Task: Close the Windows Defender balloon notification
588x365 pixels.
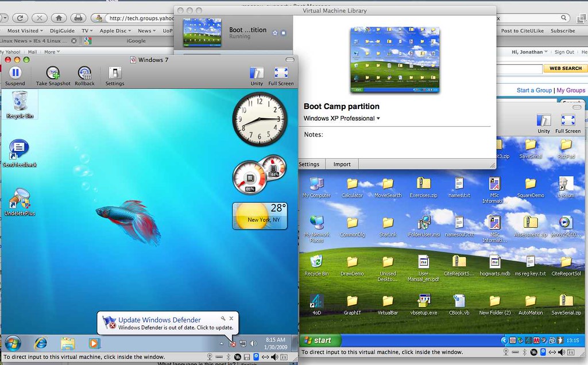Action: pyautogui.click(x=231, y=318)
